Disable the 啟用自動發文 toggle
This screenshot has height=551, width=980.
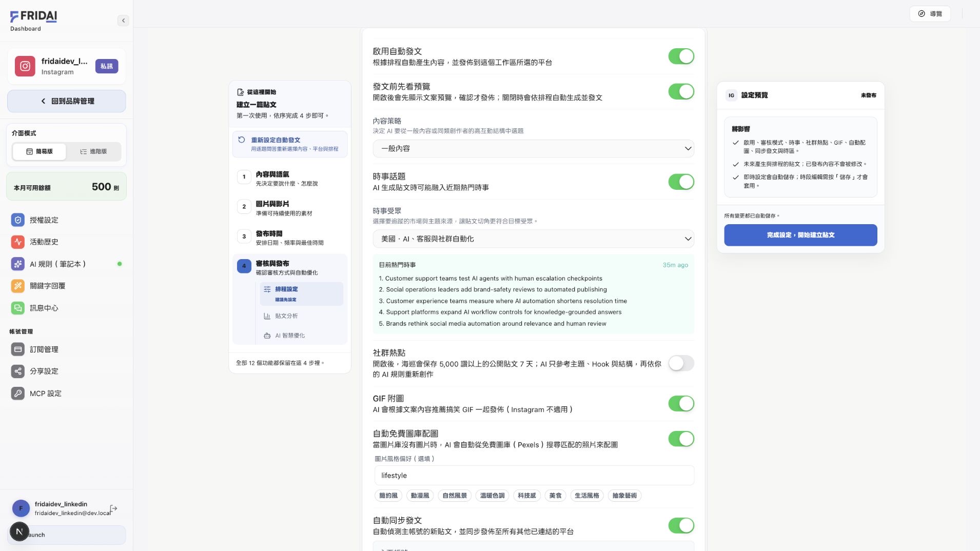pyautogui.click(x=681, y=56)
